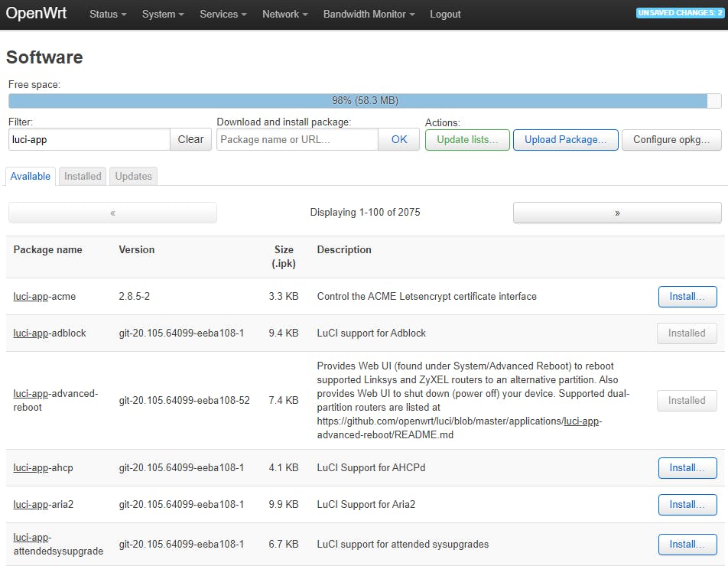Click the Update lists button
Viewport: 728px width, 566px height.
467,139
